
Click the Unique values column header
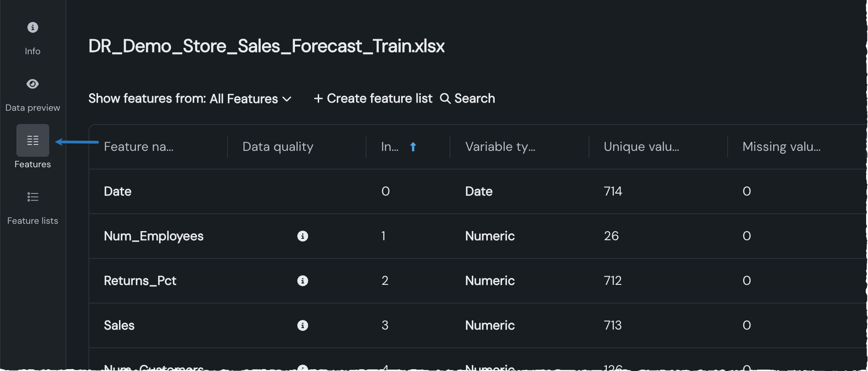[641, 147]
